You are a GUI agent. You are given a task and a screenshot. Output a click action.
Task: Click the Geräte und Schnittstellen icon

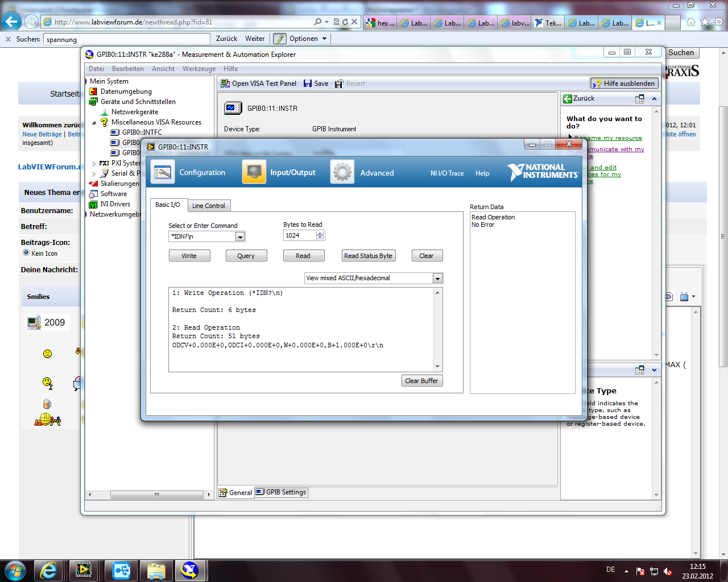[94, 102]
